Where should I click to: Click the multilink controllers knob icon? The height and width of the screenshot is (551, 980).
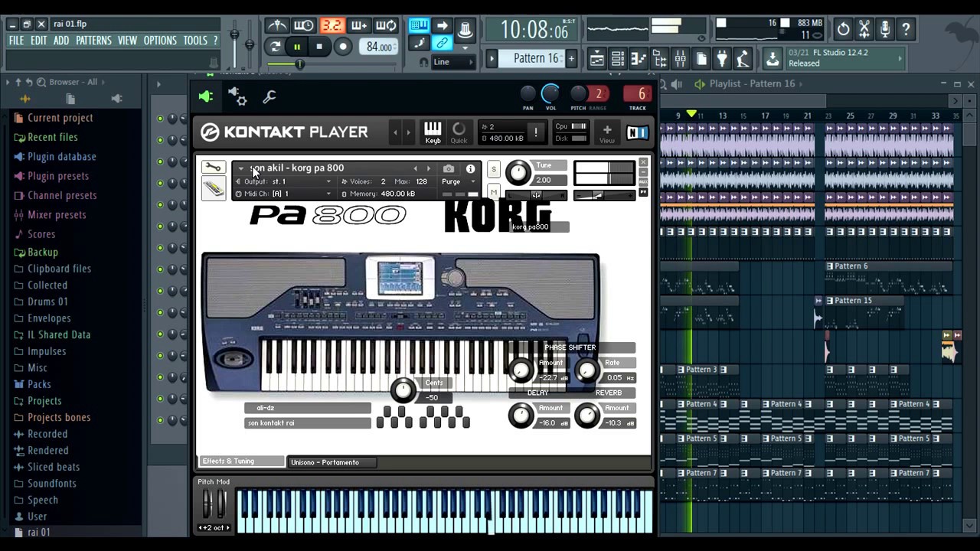[465, 31]
